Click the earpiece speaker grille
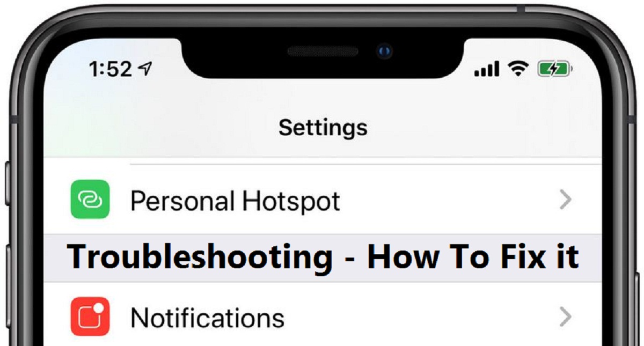 click(323, 51)
